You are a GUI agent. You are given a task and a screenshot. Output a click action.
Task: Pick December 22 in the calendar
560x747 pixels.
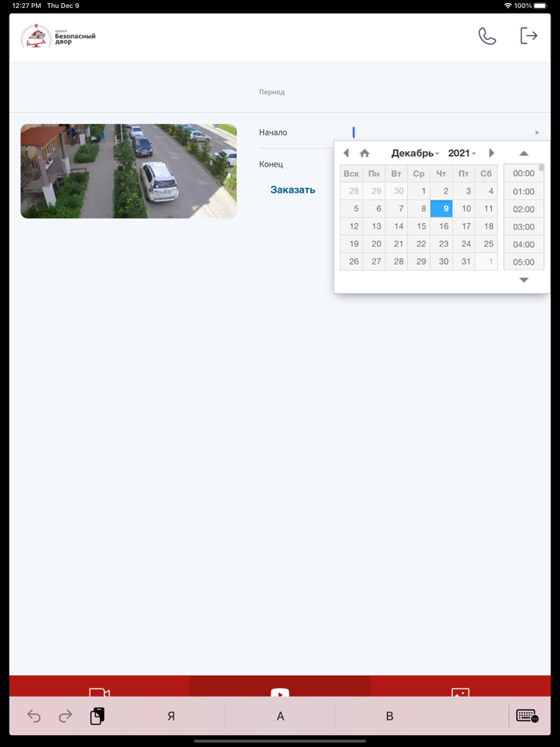click(419, 244)
